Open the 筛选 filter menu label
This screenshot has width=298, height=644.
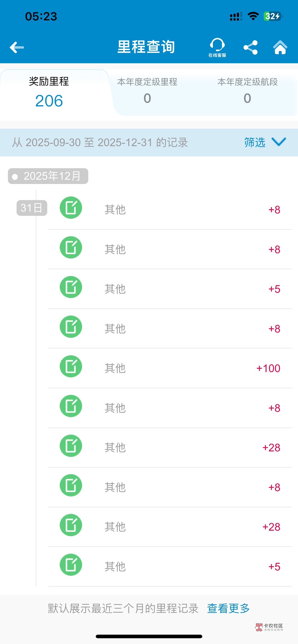click(255, 143)
